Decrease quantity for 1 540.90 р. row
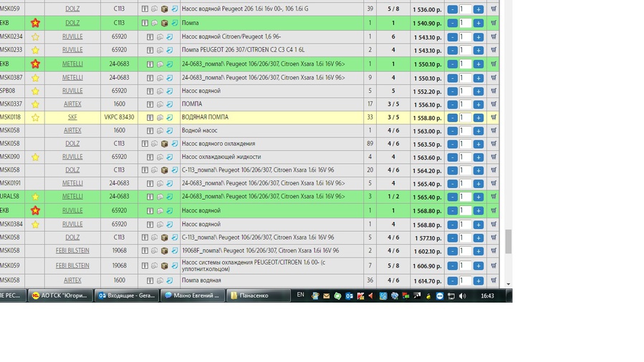This screenshot has height=362, width=644. pyautogui.click(x=452, y=24)
